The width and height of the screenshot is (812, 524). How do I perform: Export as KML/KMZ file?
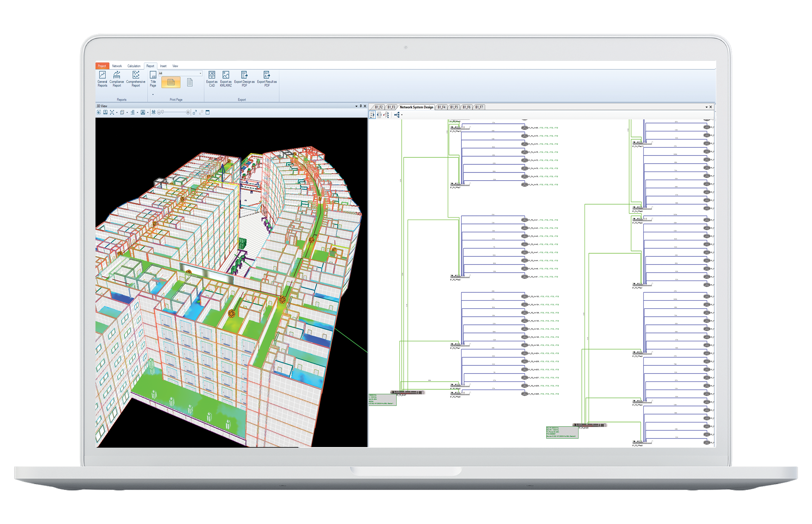click(226, 79)
